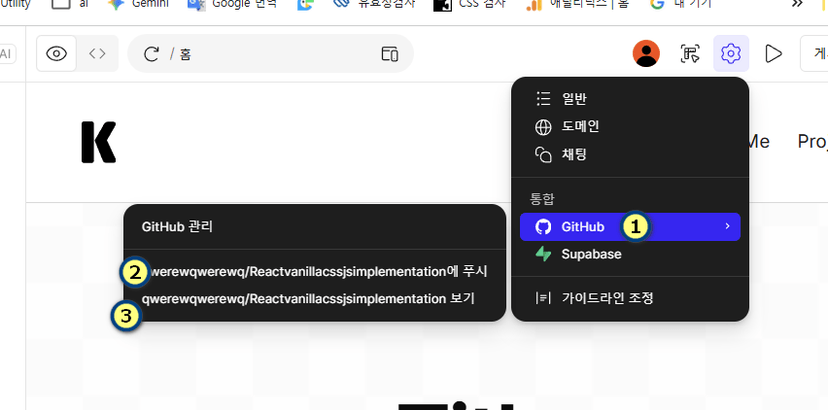Screen dimensions: 828x410
Task: Click the GitHub submenu chevron arrow
Action: [x=727, y=227]
